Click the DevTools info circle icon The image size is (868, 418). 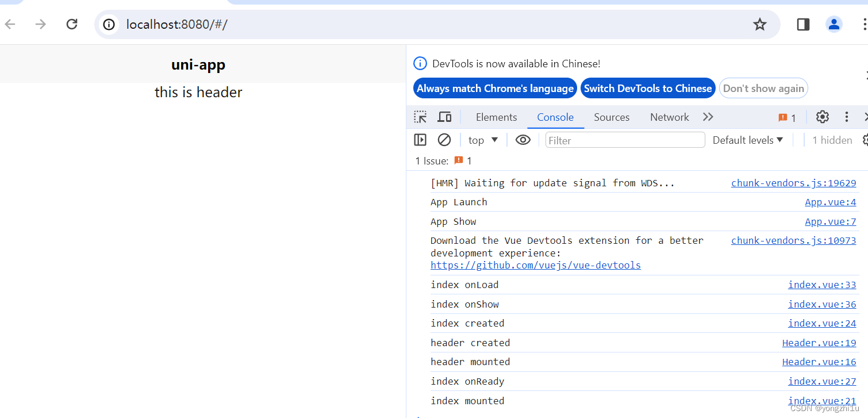coord(420,63)
